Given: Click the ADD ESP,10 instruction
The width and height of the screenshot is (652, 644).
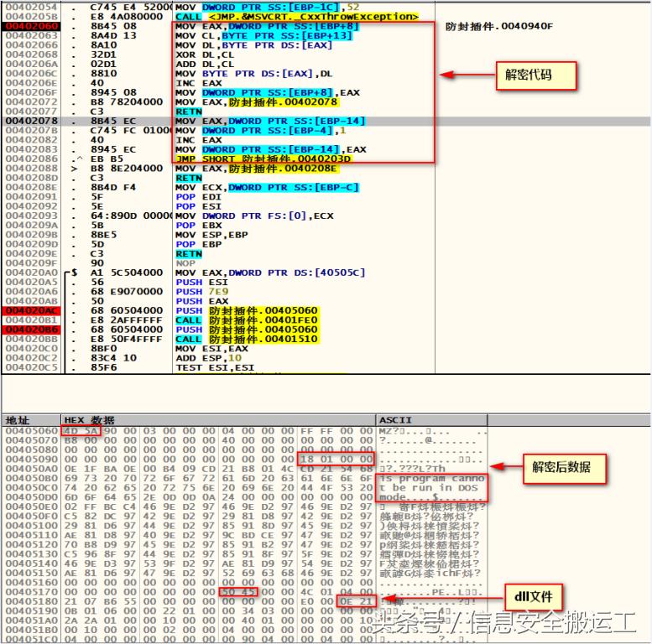Looking at the screenshot, I should click(x=208, y=358).
